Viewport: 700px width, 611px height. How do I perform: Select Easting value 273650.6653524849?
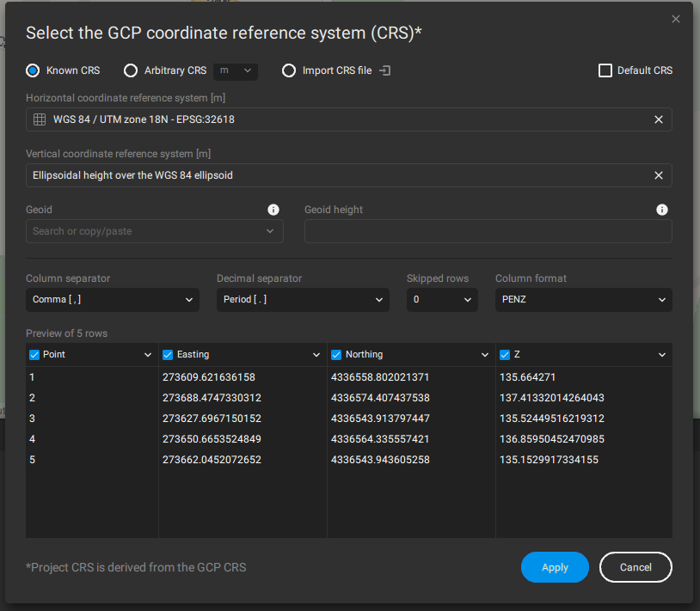(x=212, y=439)
